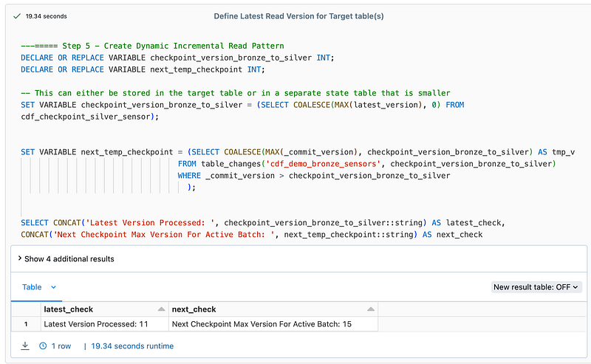Click next_check alias at code end
The height and width of the screenshot is (364, 591).
[460, 234]
